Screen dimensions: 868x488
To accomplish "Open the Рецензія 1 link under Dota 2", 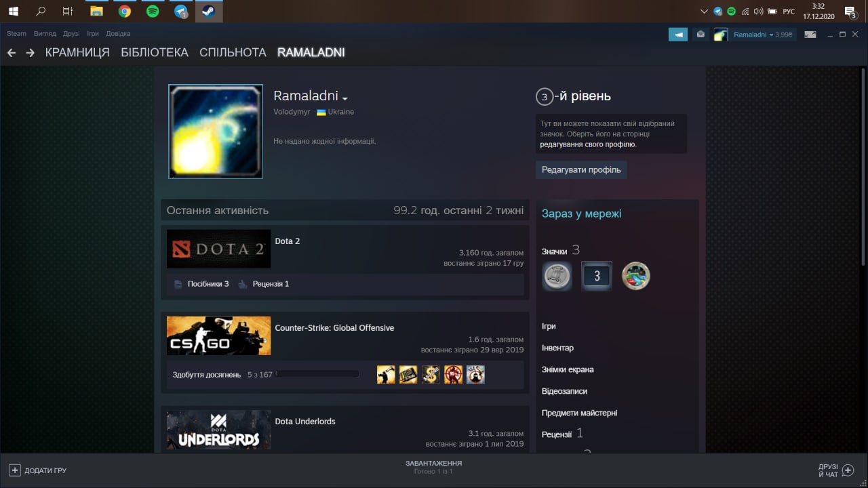I will (271, 284).
